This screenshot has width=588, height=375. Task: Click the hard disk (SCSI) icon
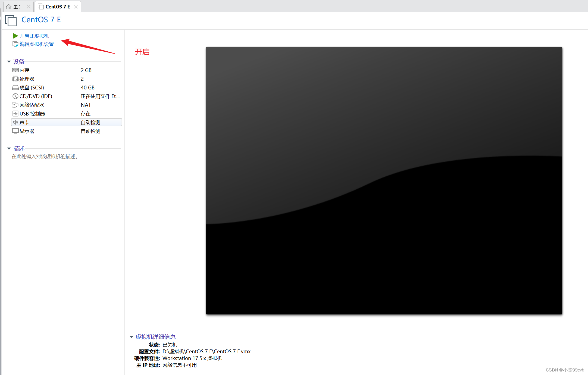point(15,87)
